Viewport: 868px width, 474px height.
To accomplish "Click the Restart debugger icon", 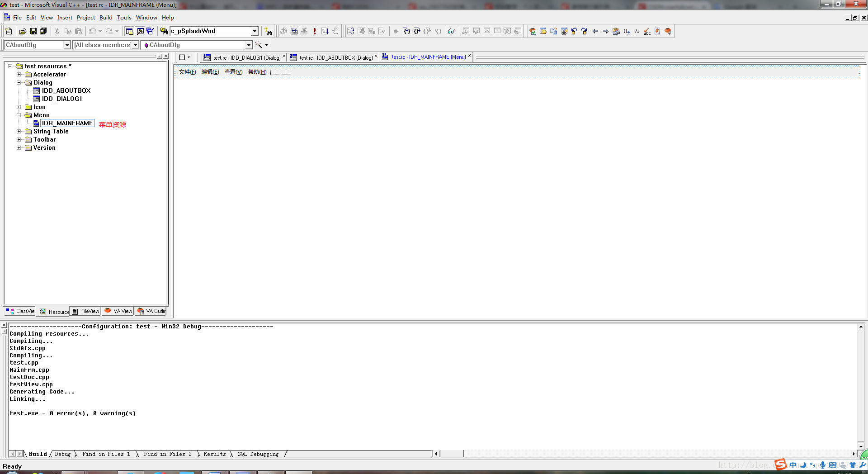I will [351, 31].
